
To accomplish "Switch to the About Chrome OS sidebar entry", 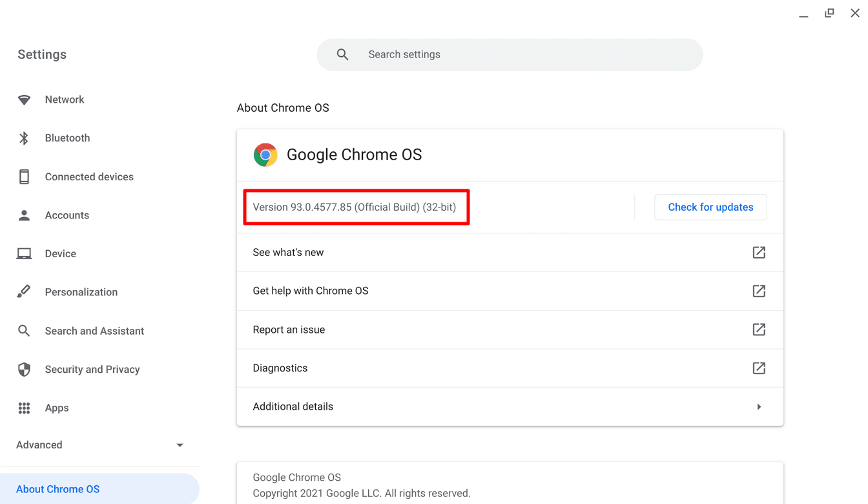I will pos(58,489).
